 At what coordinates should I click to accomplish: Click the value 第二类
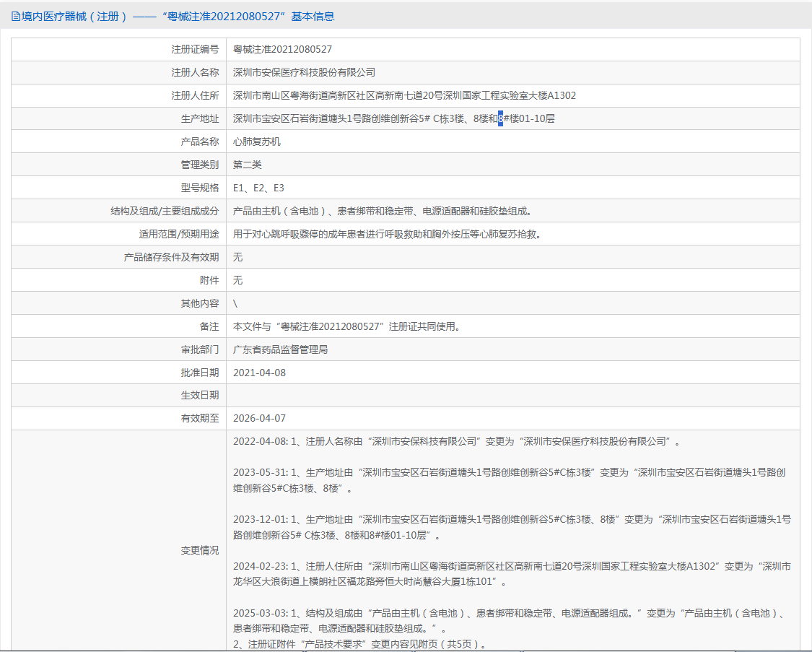pyautogui.click(x=247, y=165)
